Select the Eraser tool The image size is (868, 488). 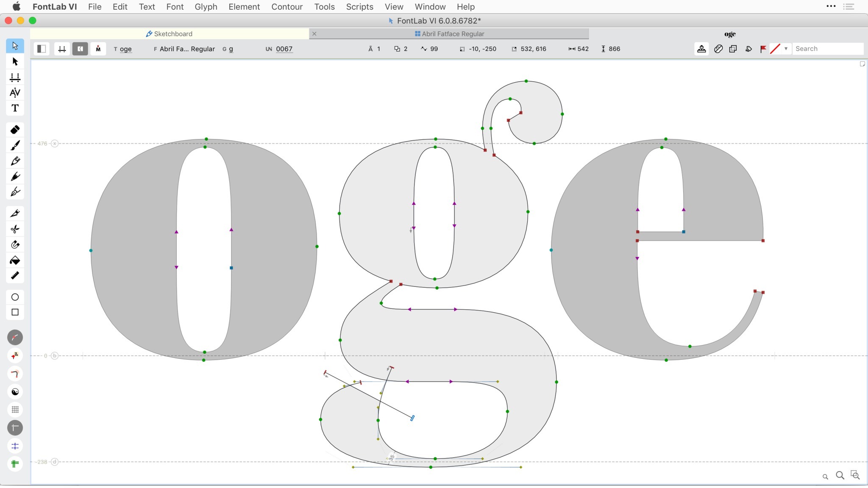pos(15,129)
